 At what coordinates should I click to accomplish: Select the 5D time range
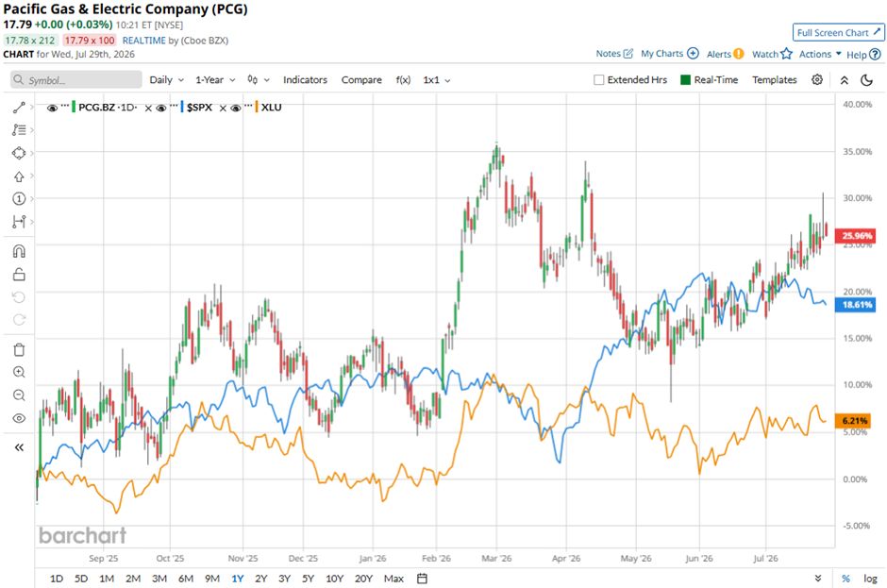[81, 579]
